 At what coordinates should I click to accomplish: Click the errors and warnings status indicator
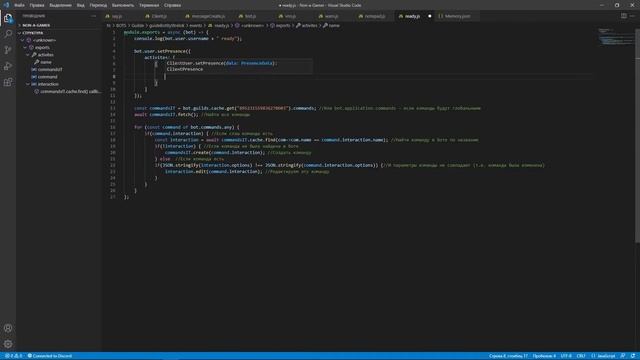point(13,356)
